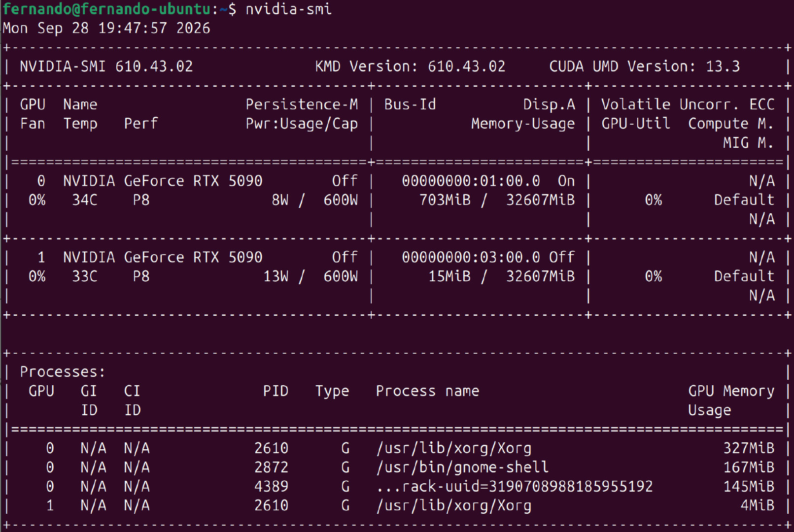Viewport: 794px width, 532px height.
Task: Click the NVIDIA-SMI 610.43.02 version text
Action: tap(106, 66)
